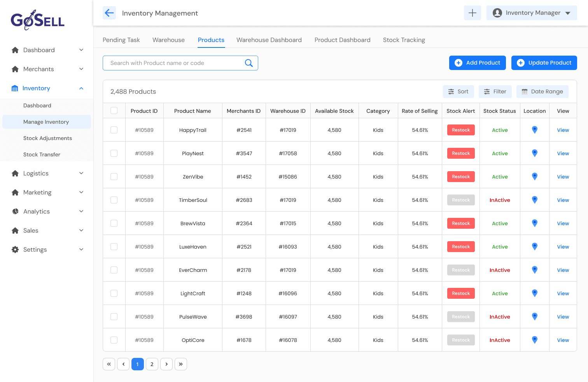Check the ZenVibe row checkbox
This screenshot has height=382, width=588.
point(114,177)
